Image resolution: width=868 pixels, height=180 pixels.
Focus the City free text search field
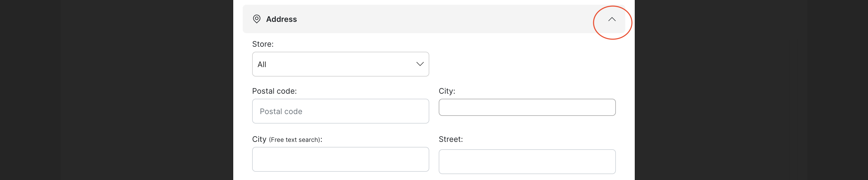point(340,159)
